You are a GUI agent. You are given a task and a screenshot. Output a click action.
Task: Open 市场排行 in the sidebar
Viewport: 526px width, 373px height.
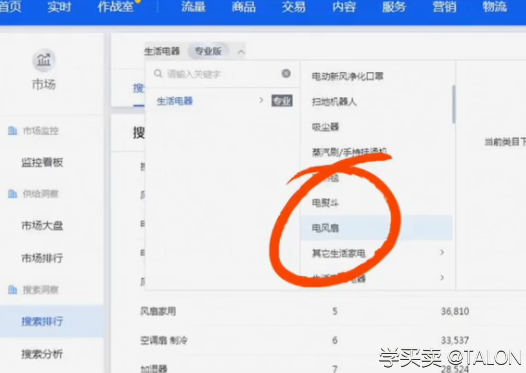42,258
